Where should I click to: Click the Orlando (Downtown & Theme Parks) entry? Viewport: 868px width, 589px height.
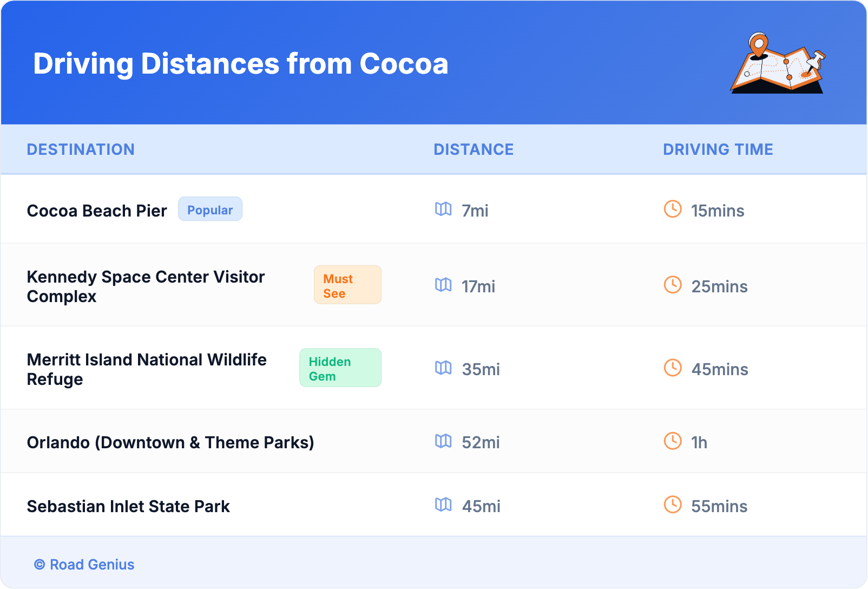[170, 442]
